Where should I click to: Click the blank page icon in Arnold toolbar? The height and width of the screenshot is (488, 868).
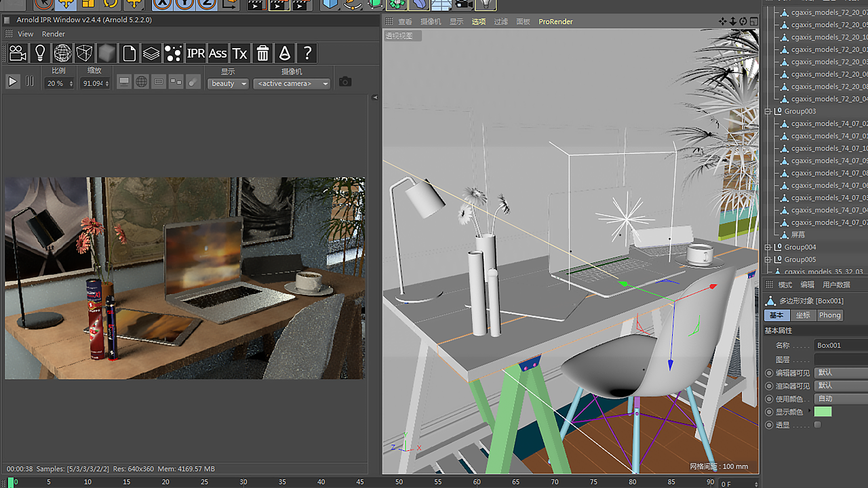coord(129,53)
